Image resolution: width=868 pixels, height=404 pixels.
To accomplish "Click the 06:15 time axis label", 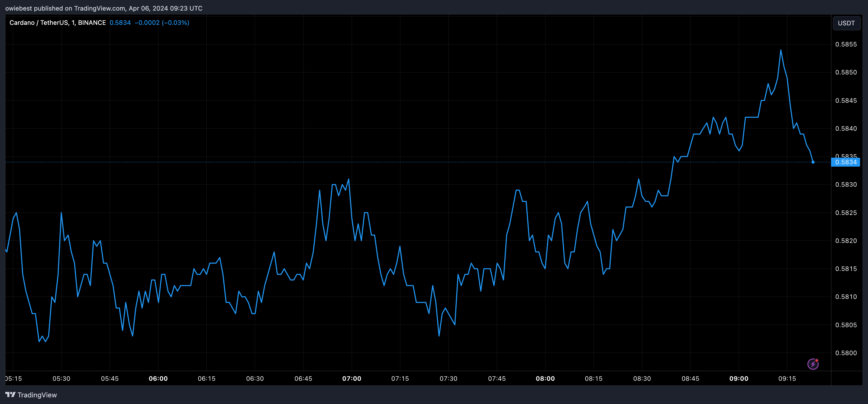I will (x=207, y=378).
